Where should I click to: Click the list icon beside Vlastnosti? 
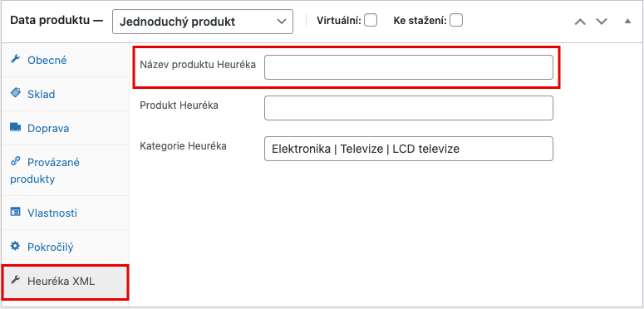click(15, 212)
